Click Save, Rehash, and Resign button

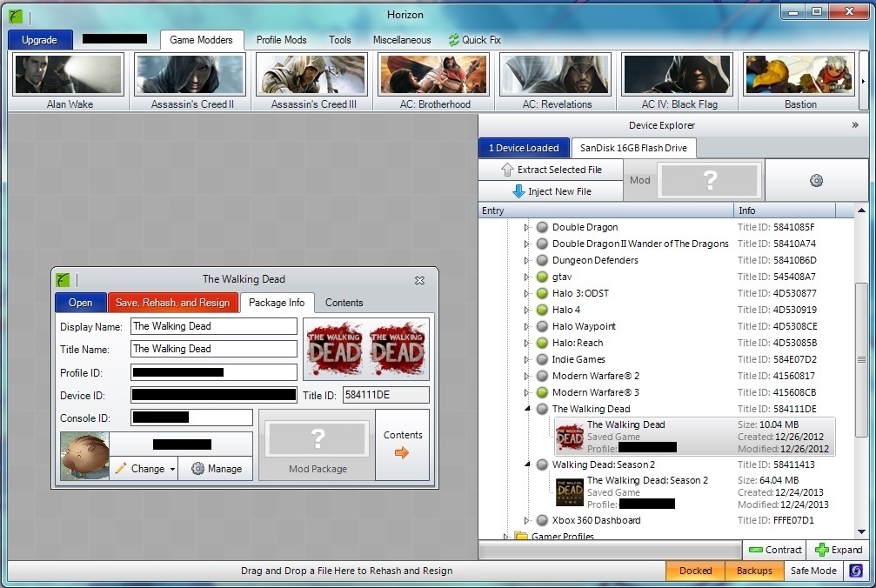pos(172,303)
